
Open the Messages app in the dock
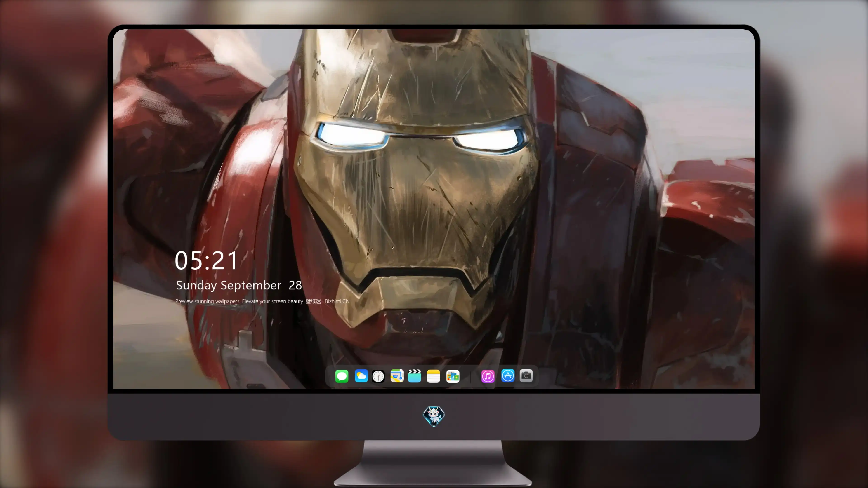click(342, 376)
